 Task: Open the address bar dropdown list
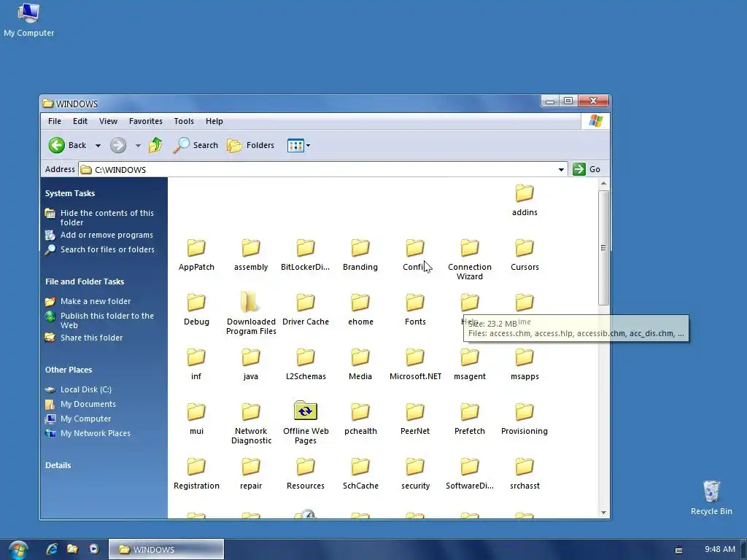click(x=561, y=169)
